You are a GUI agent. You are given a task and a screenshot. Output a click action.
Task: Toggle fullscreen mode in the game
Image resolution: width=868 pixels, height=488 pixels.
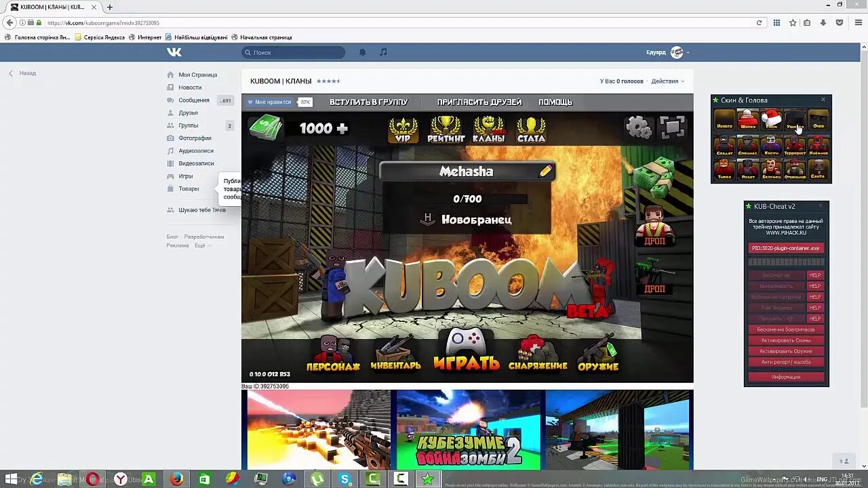672,127
